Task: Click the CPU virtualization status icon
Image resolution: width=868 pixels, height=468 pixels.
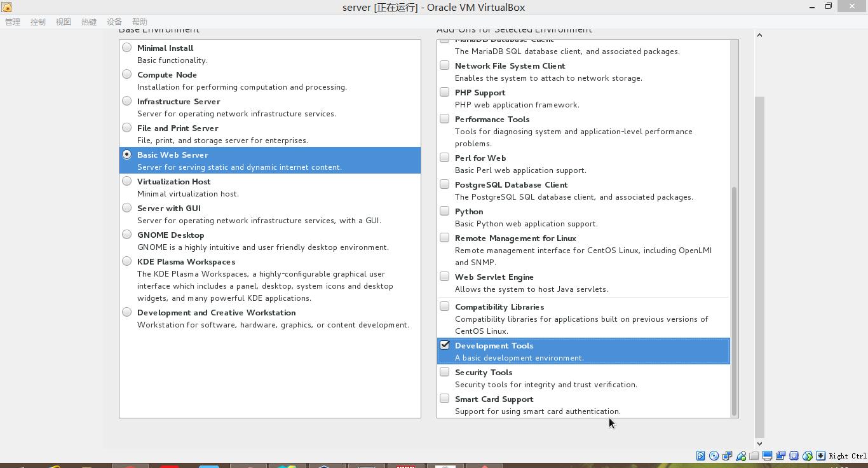Action: tap(794, 455)
